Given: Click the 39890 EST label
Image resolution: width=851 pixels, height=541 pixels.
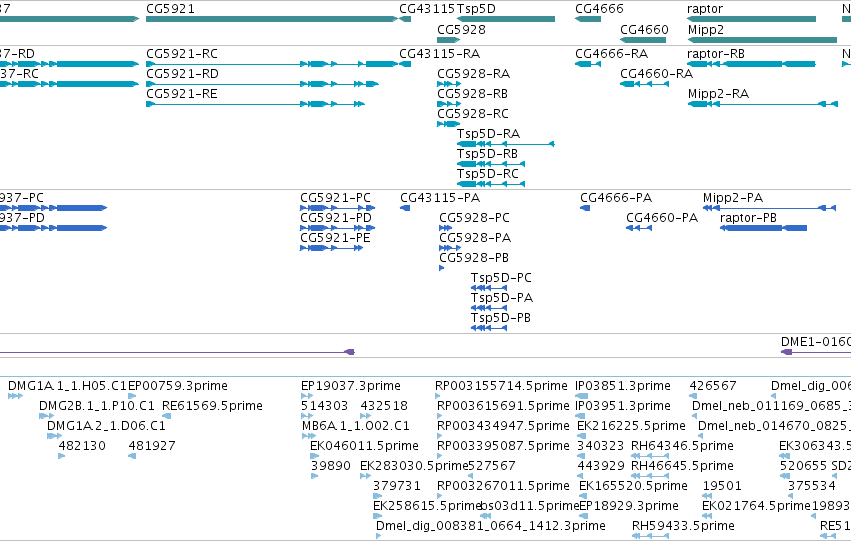Looking at the screenshot, I should (x=331, y=467).
